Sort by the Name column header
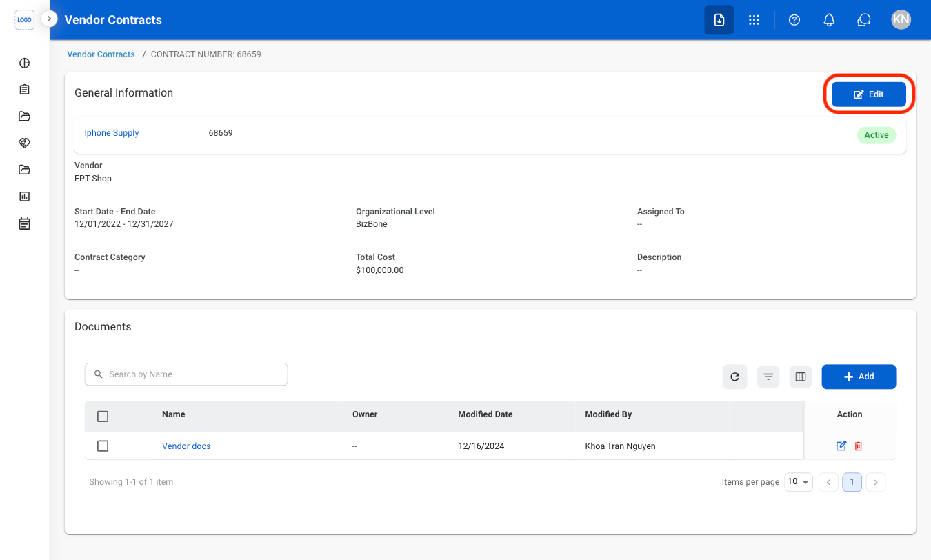931x560 pixels. (174, 414)
